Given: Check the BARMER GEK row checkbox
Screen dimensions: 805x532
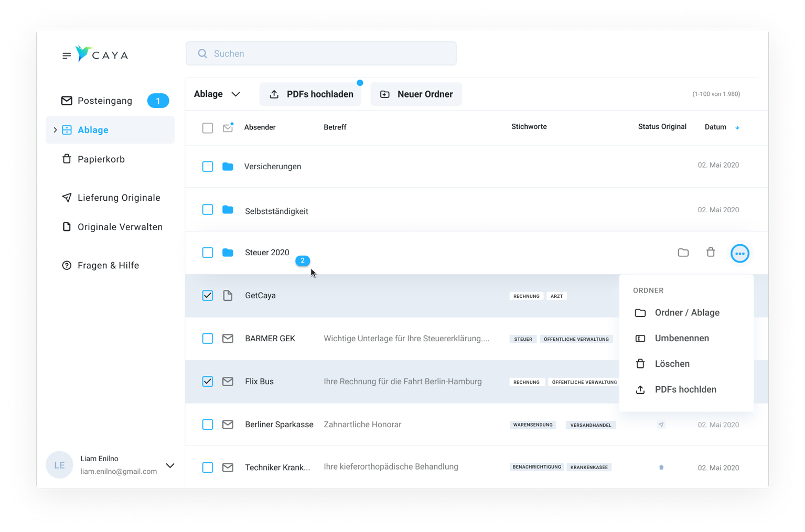Looking at the screenshot, I should (208, 339).
